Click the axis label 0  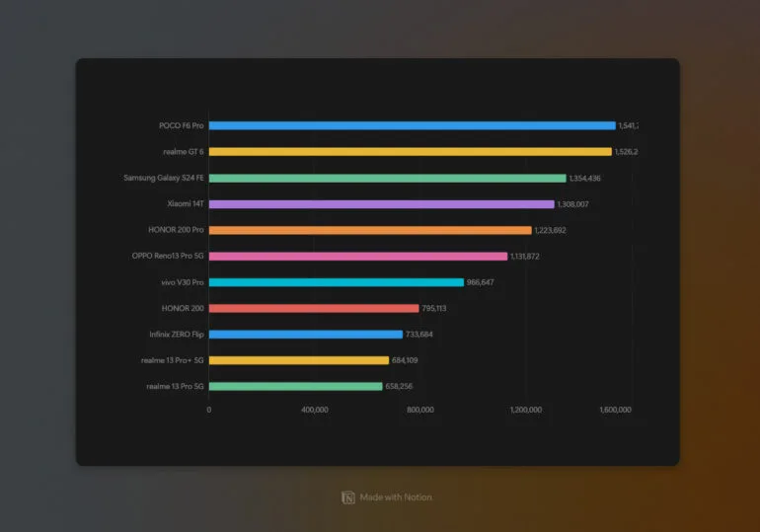pos(209,410)
